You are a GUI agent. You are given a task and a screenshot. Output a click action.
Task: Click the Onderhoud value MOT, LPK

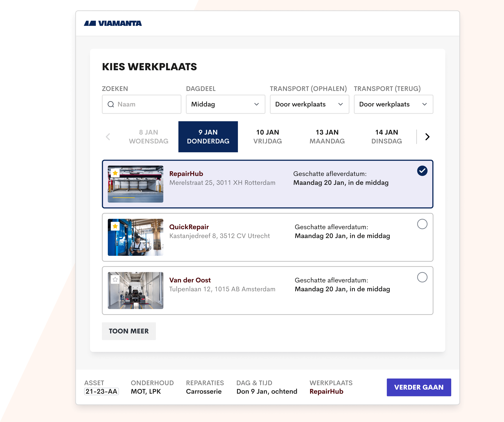pos(146,392)
